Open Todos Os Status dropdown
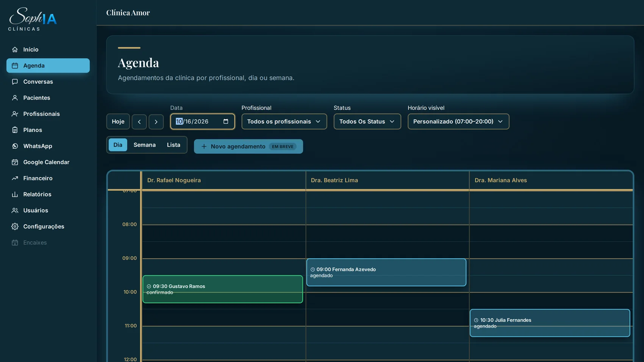 click(367, 122)
